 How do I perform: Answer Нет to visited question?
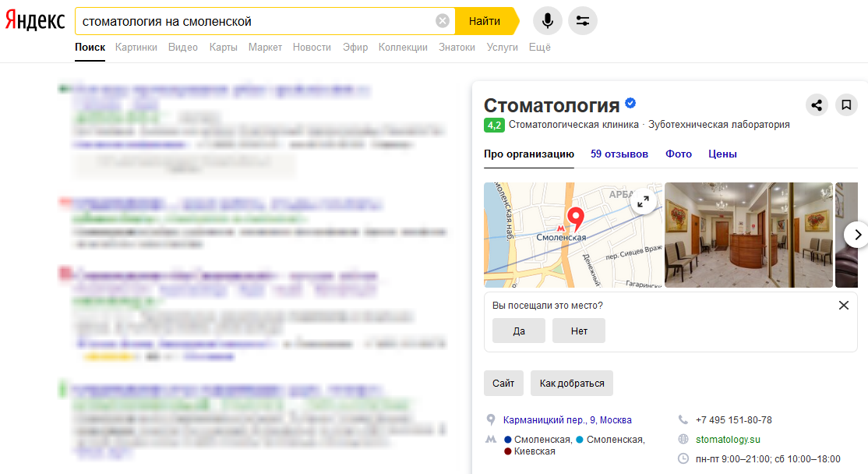578,331
